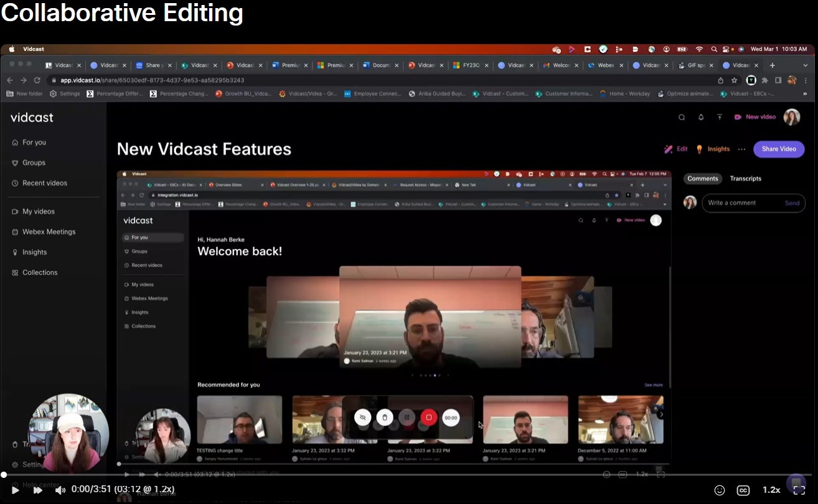Open Recent videos in main Vidcast sidebar
The image size is (818, 504).
[40, 183]
